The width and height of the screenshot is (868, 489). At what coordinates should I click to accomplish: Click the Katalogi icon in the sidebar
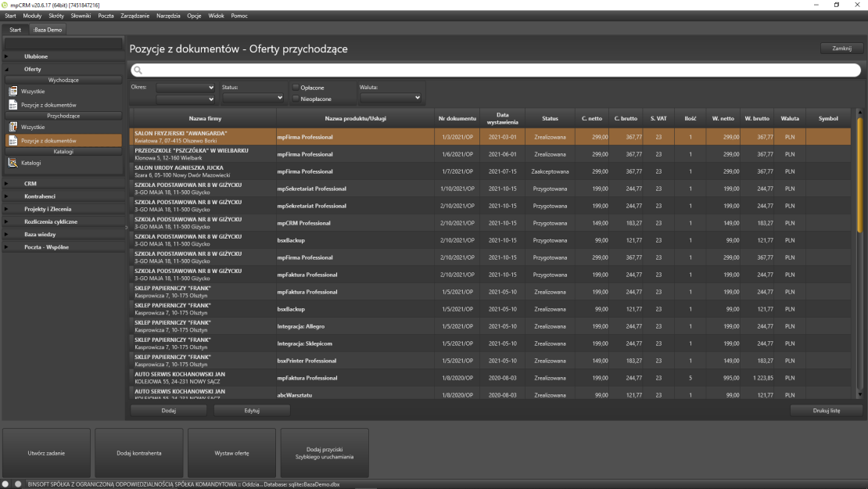pos(13,163)
